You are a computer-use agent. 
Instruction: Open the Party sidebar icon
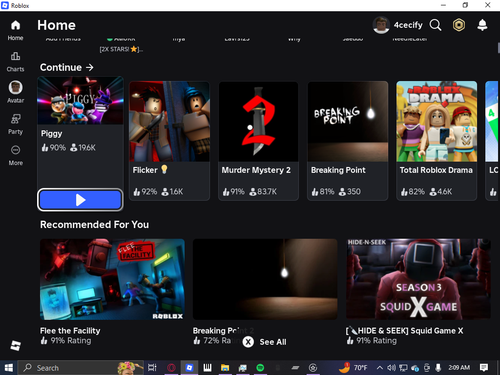[15, 119]
